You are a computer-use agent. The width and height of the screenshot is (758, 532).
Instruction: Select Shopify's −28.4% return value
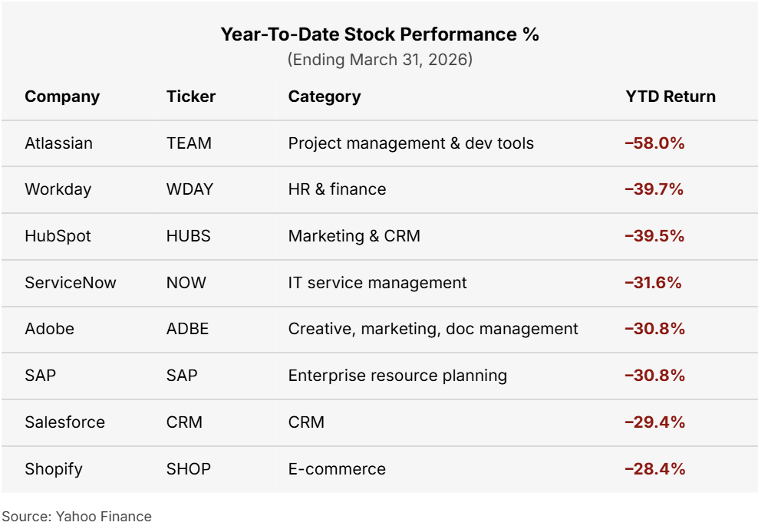[654, 469]
